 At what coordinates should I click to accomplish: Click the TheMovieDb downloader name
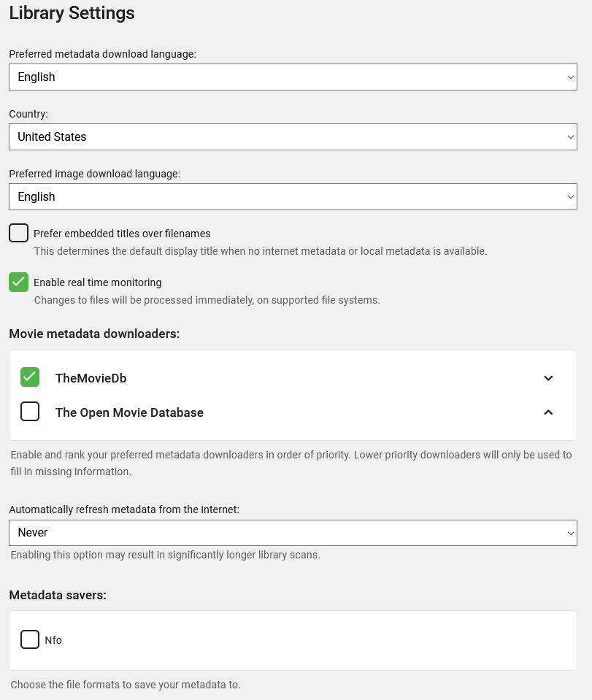[91, 378]
